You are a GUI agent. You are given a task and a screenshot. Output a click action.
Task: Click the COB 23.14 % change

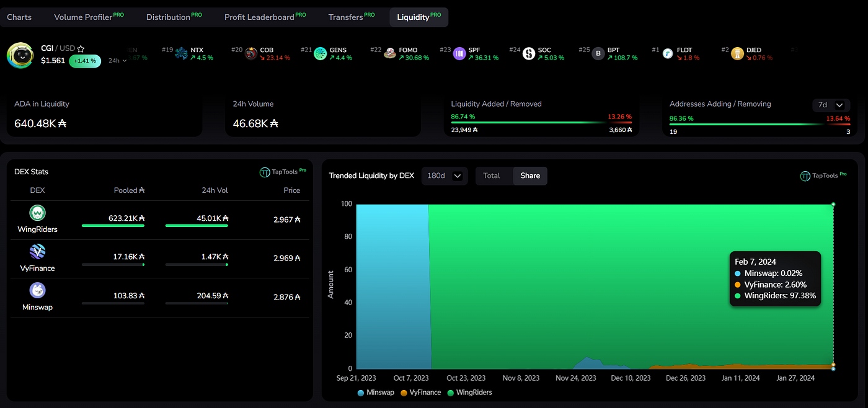point(275,58)
